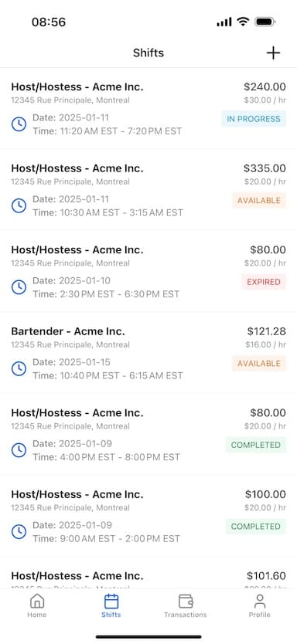The width and height of the screenshot is (297, 644).
Task: Click the battery indicator in status bar
Action: point(265,22)
